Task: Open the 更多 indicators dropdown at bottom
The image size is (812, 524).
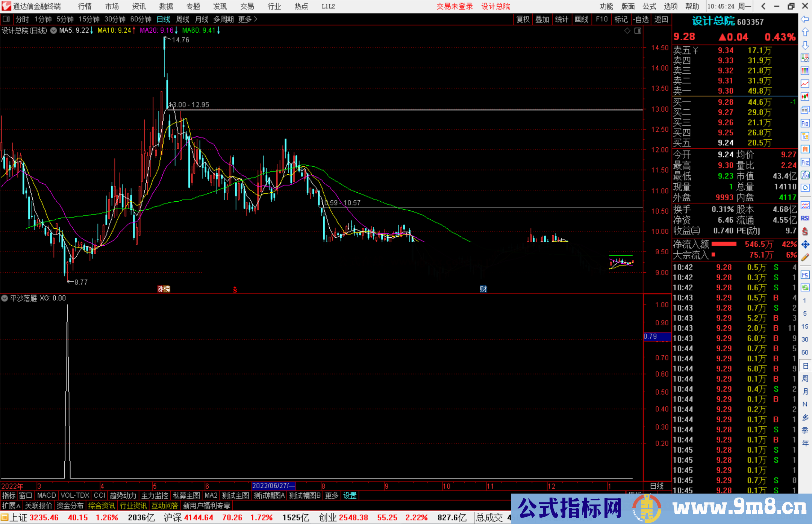Action: [331, 495]
